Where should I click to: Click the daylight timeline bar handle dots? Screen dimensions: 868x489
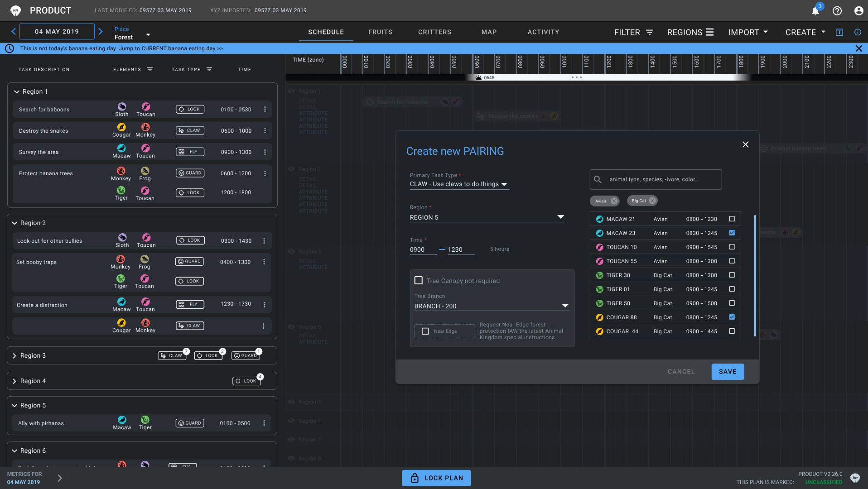(x=576, y=77)
